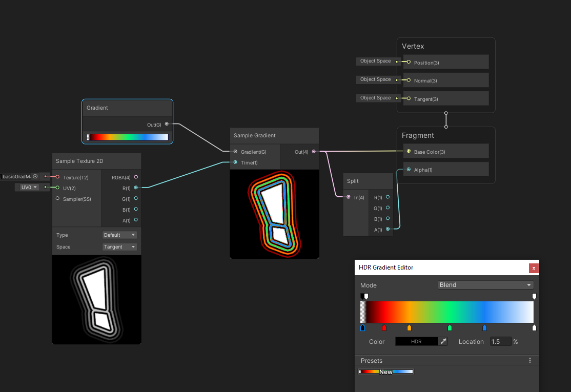Open the UV0 channel dropdown
This screenshot has width=571, height=392.
tap(29, 188)
